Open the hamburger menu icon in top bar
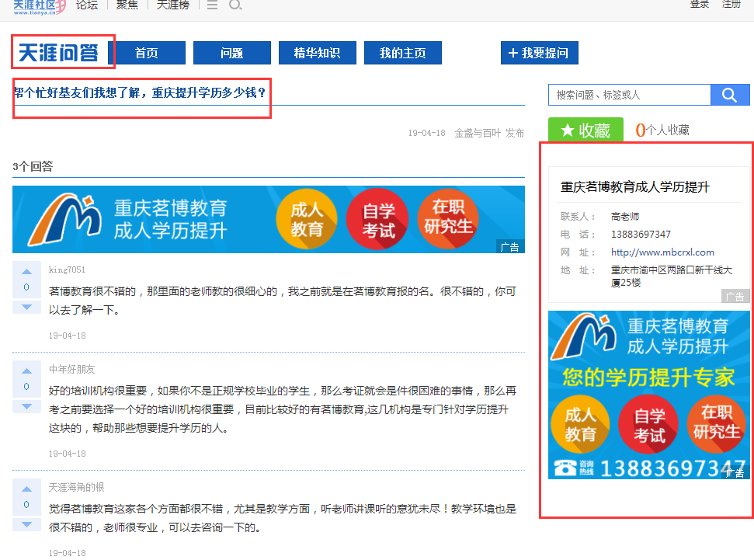The width and height of the screenshot is (754, 560). pos(212,5)
